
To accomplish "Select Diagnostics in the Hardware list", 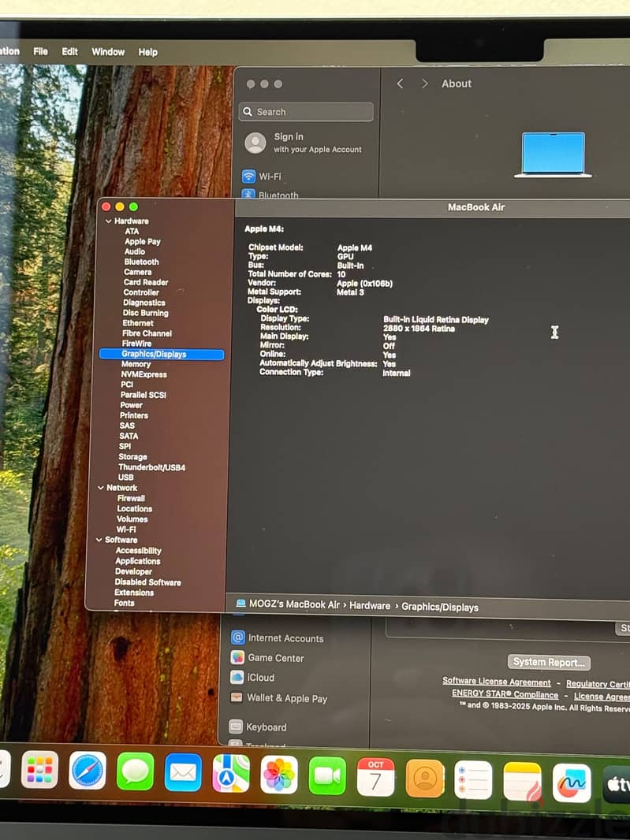I will point(144,302).
